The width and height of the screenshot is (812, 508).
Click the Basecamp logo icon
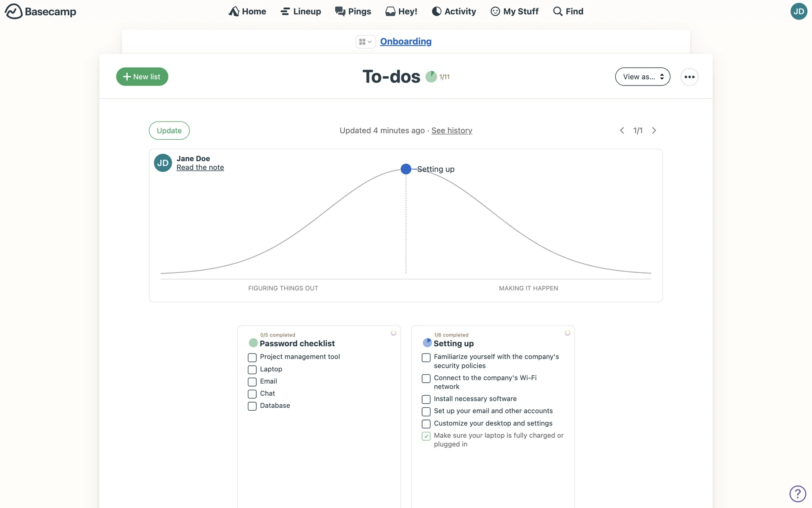click(x=14, y=11)
